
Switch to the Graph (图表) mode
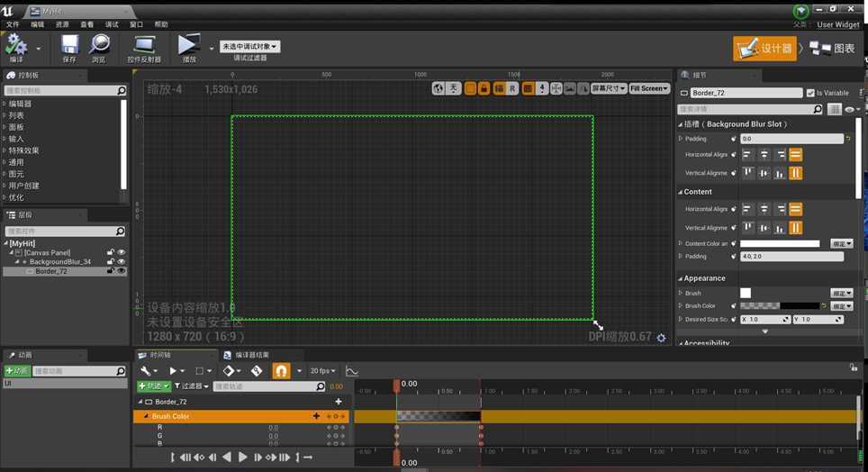832,49
